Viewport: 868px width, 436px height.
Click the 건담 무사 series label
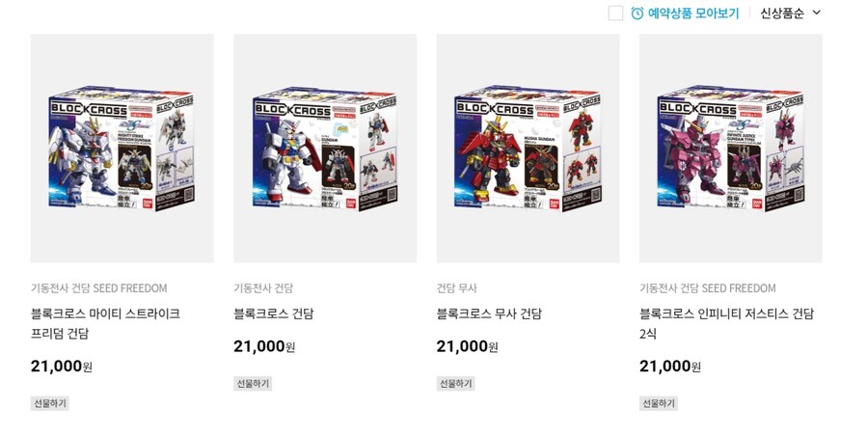click(456, 288)
